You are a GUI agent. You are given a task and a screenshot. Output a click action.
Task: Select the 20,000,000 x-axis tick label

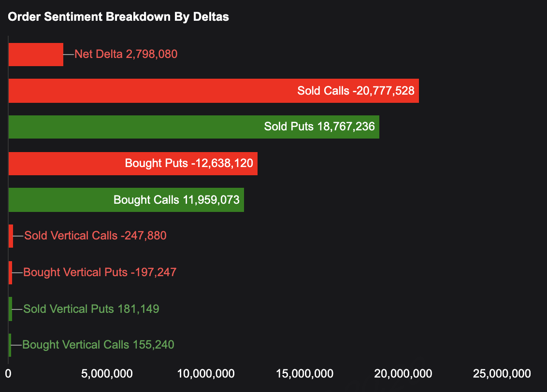[403, 373]
